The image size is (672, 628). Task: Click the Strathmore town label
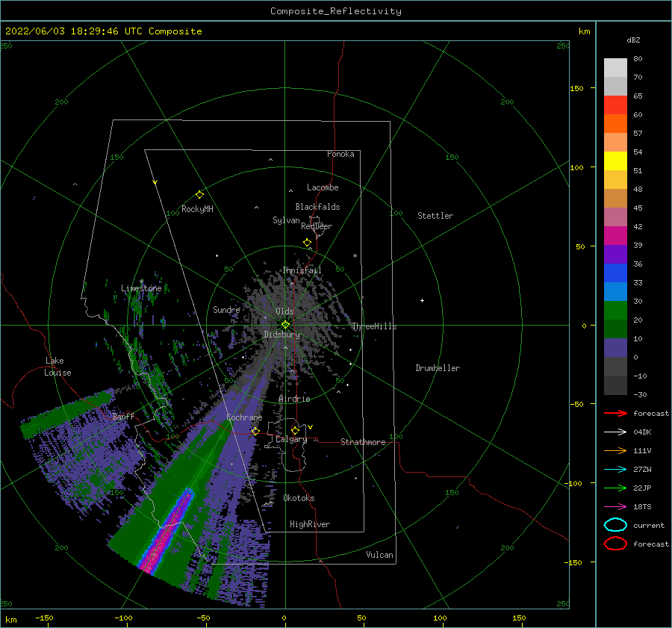click(364, 442)
